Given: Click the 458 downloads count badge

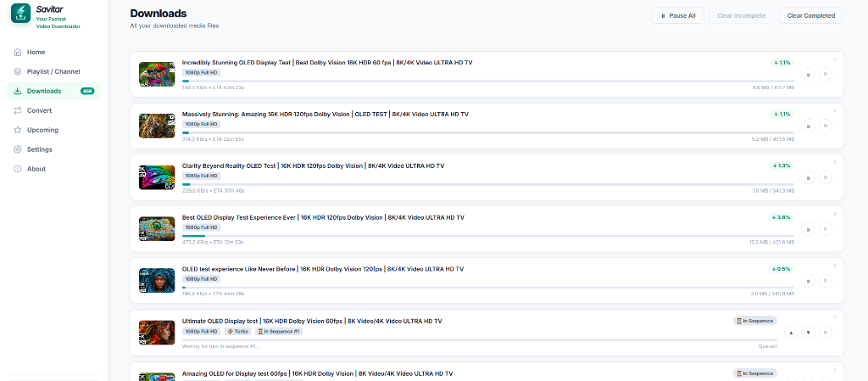Looking at the screenshot, I should (87, 91).
